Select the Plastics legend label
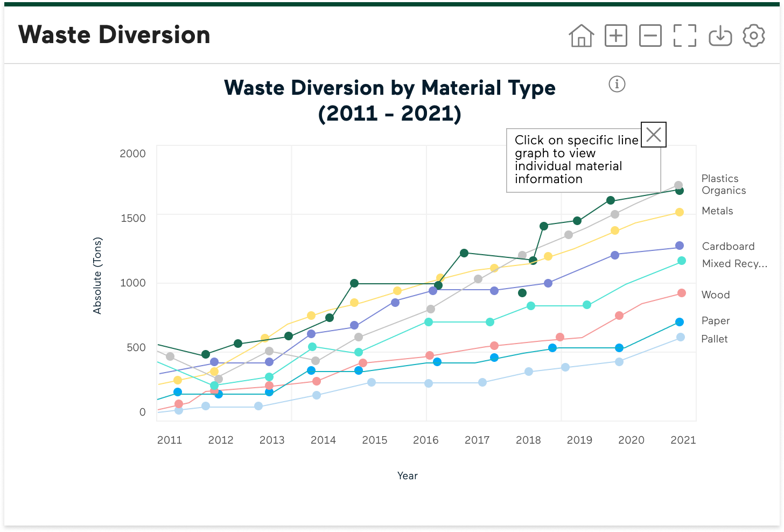 (720, 178)
